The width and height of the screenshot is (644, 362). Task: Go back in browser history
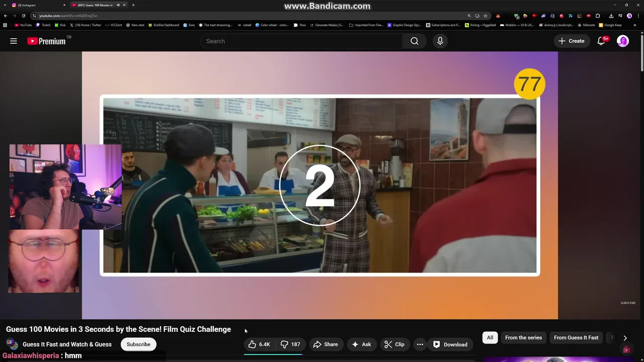coord(6,16)
